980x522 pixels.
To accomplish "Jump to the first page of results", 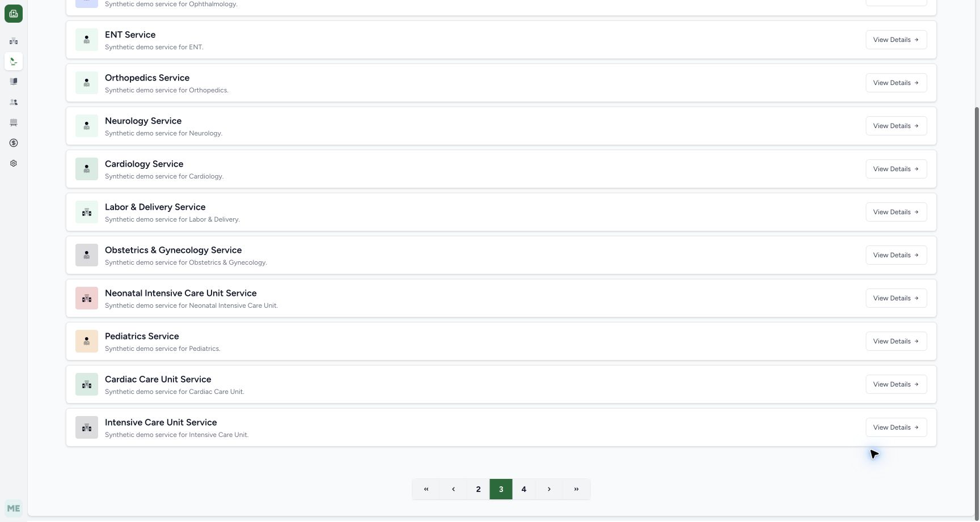I will [426, 489].
